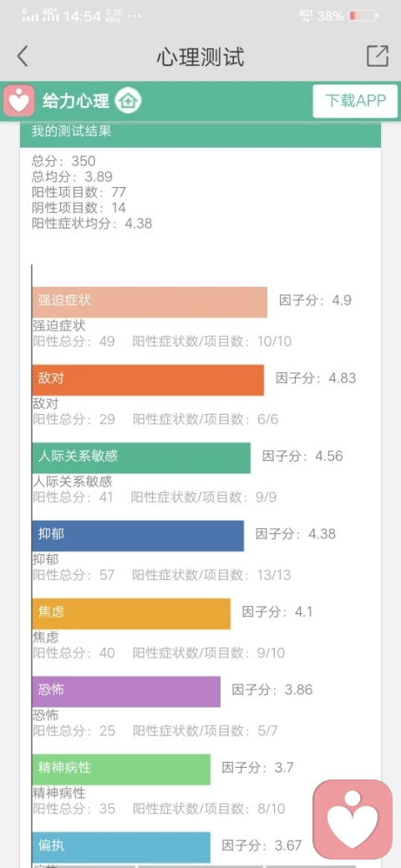
Task: Select the purple 恐怖 bar
Action: 126,691
